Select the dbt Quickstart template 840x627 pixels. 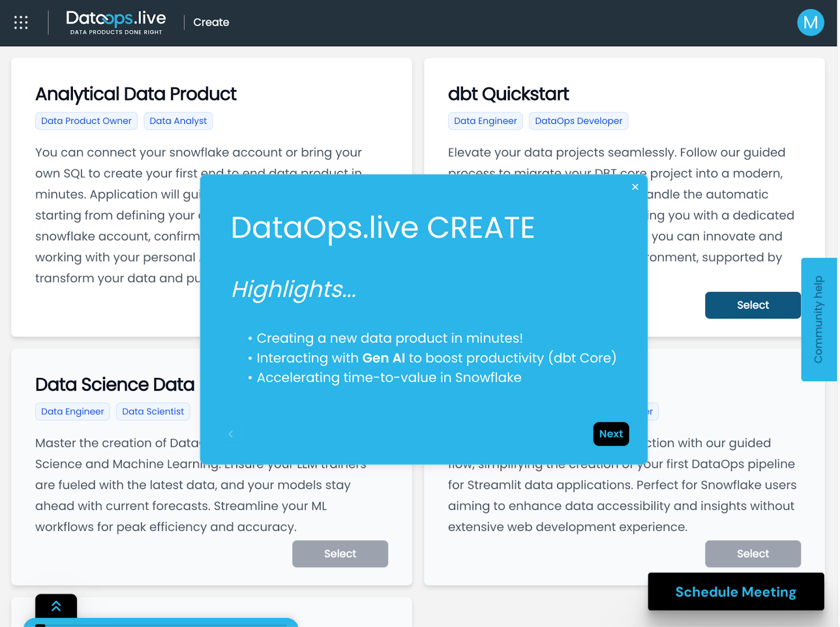[752, 305]
